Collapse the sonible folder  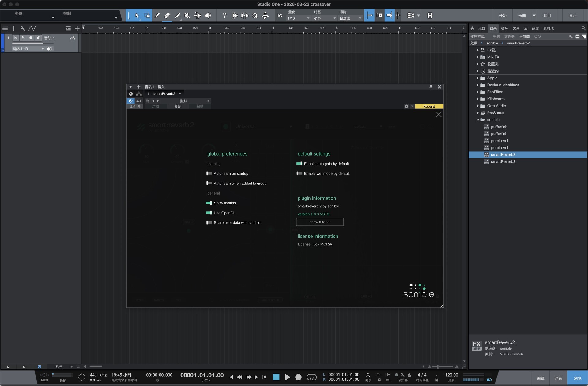478,120
